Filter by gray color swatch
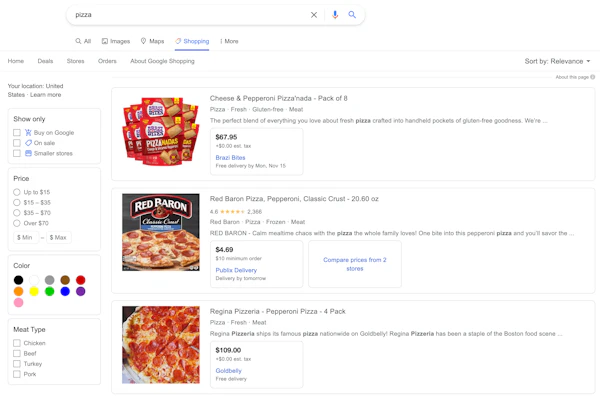This screenshot has width=600, height=397. pos(49,280)
